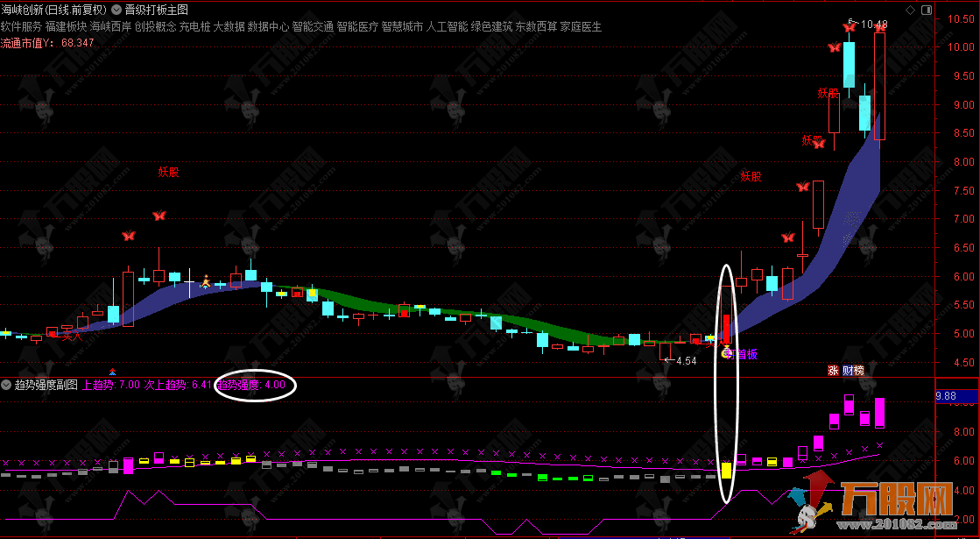The height and width of the screenshot is (539, 980).
Task: Select the 软件服务 sector tag
Action: click(21, 27)
